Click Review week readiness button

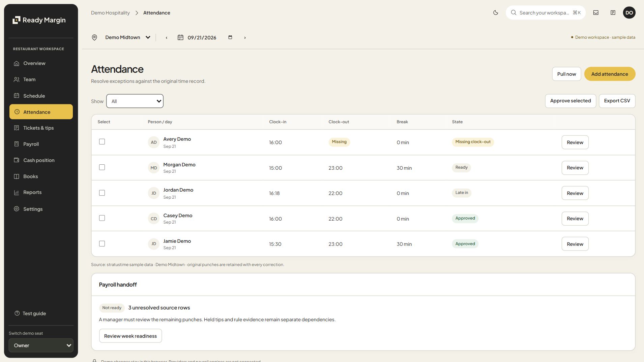click(x=130, y=336)
